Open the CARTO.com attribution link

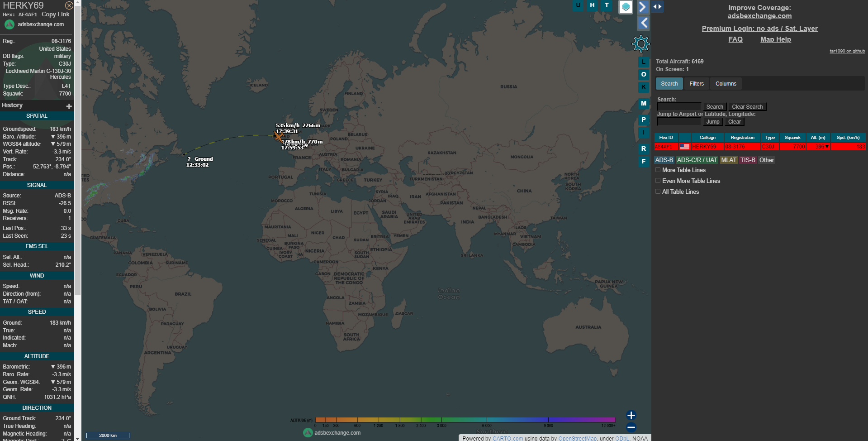(x=508, y=438)
